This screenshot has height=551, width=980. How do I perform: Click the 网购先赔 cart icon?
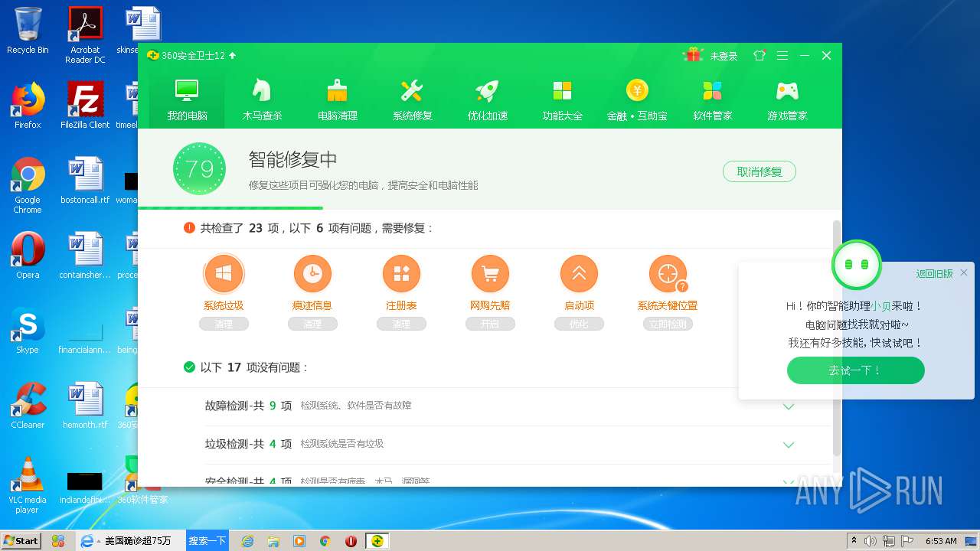tap(490, 273)
